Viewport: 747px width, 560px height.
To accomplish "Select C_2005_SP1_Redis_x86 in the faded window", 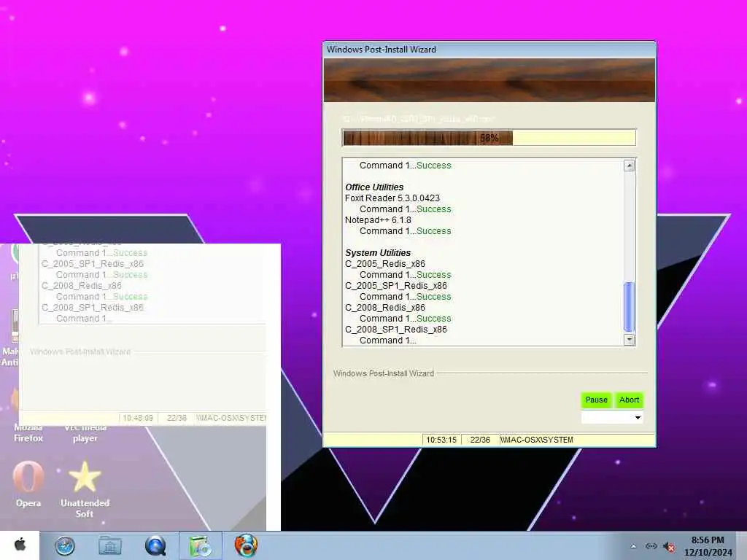I will click(93, 264).
